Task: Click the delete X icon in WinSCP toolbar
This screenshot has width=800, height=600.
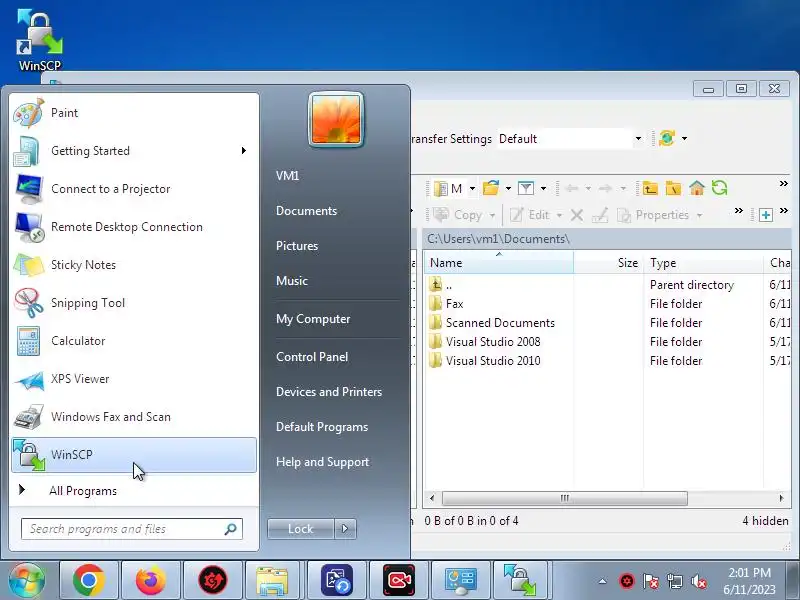Action: pos(577,215)
